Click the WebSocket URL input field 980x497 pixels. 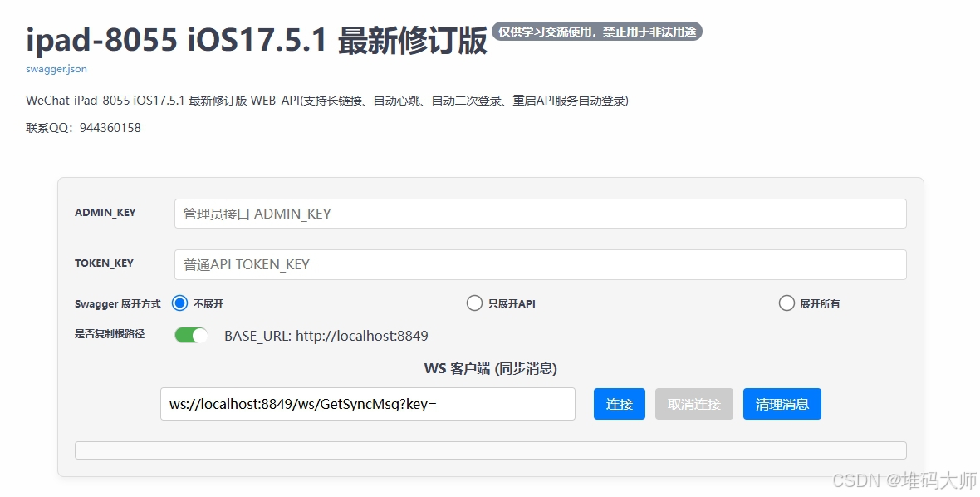click(x=367, y=404)
